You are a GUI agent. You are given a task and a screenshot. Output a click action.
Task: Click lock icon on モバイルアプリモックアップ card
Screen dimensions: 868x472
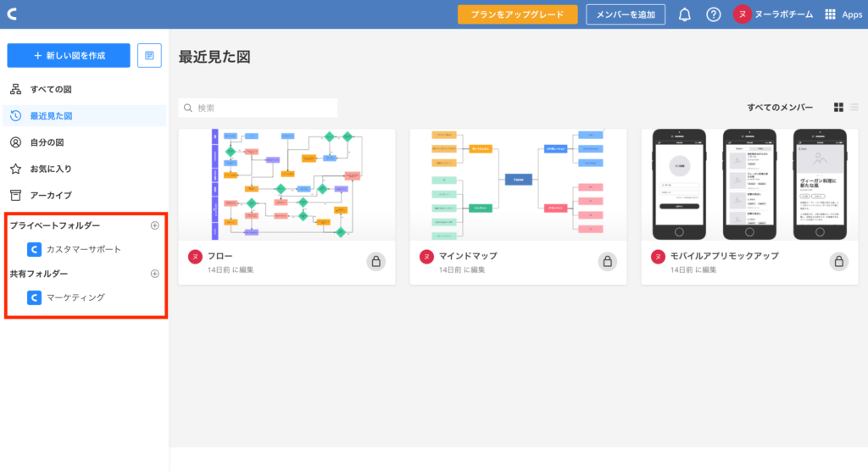tap(837, 262)
